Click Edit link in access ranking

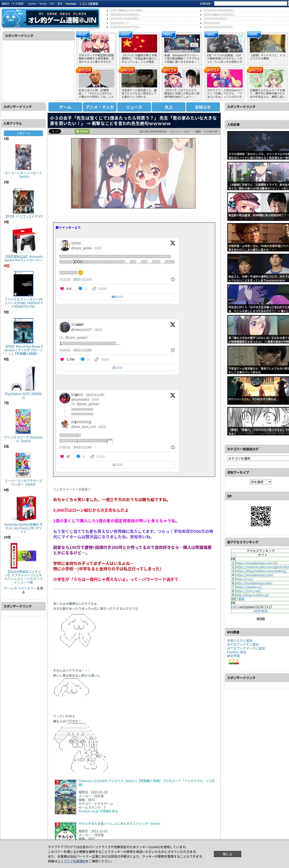click(x=234, y=607)
